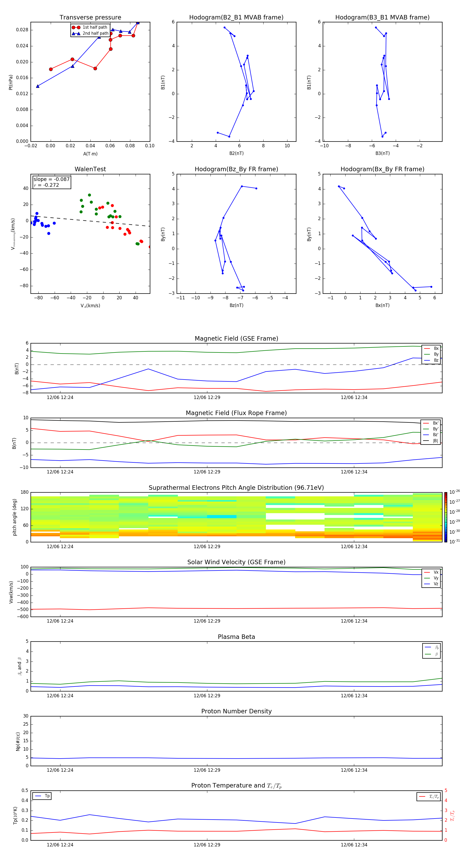
Task: Click the "Np(#/cc)" y-axis label
Action: [18, 741]
